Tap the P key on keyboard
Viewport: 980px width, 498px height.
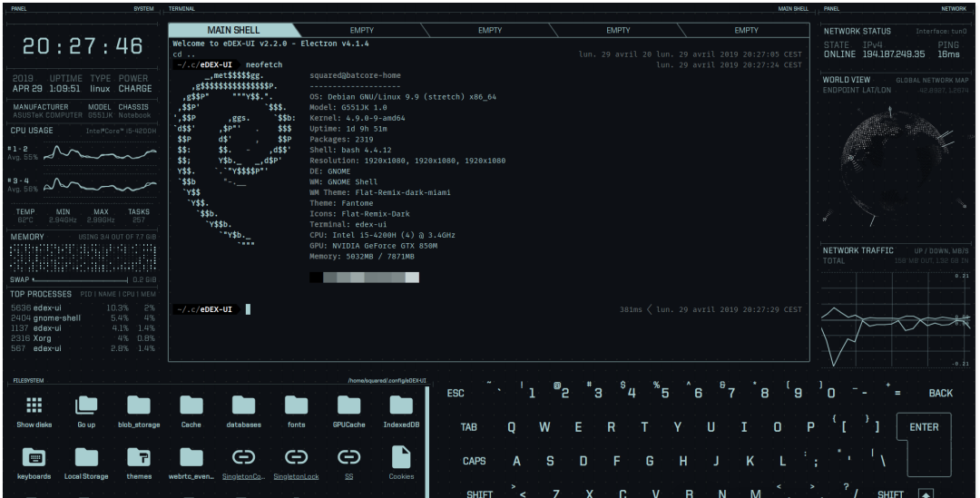pyautogui.click(x=810, y=427)
